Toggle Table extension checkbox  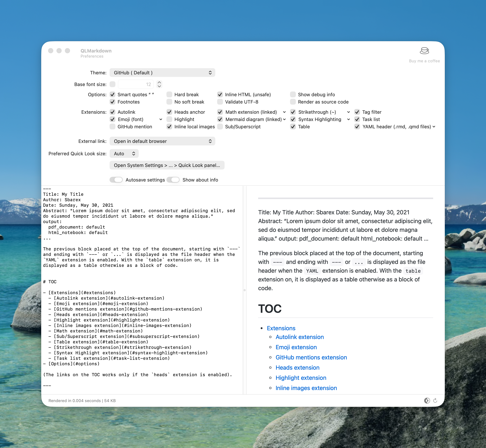pyautogui.click(x=293, y=126)
